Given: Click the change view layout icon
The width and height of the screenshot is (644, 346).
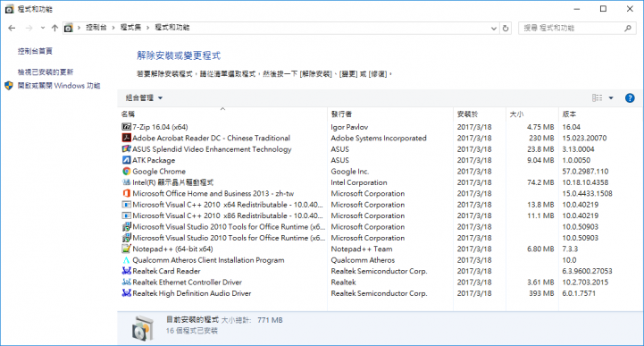Looking at the screenshot, I should (x=597, y=97).
